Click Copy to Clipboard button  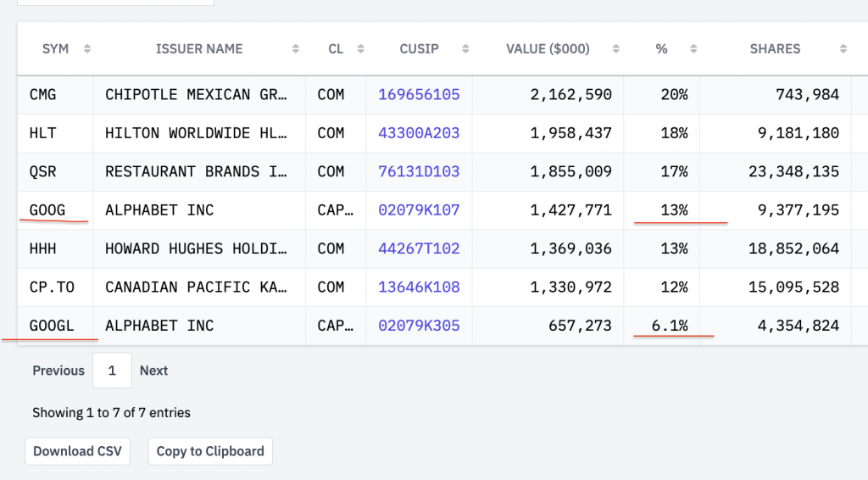(x=210, y=451)
